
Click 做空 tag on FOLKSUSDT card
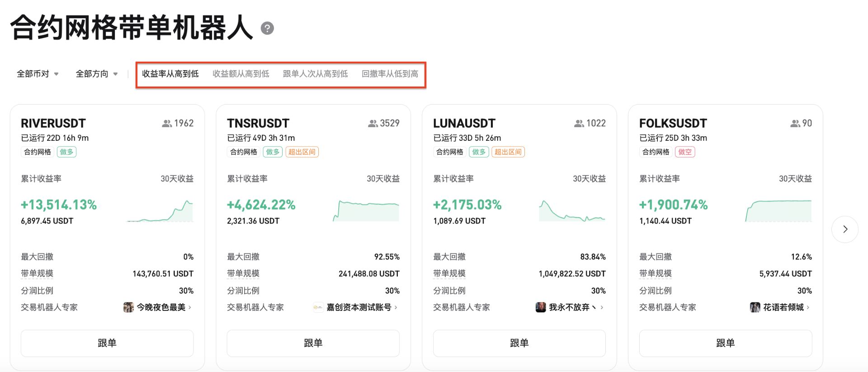685,152
